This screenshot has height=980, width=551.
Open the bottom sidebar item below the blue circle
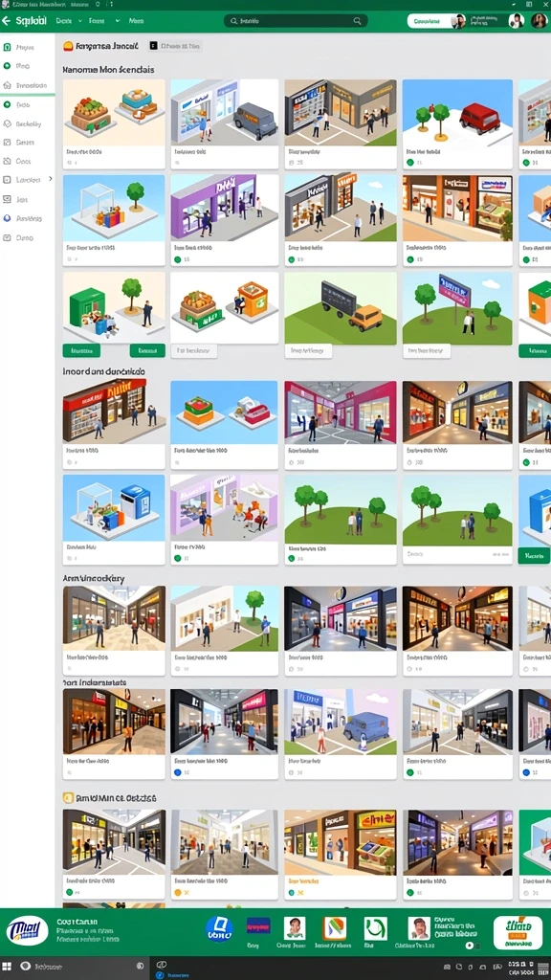click(x=19, y=238)
